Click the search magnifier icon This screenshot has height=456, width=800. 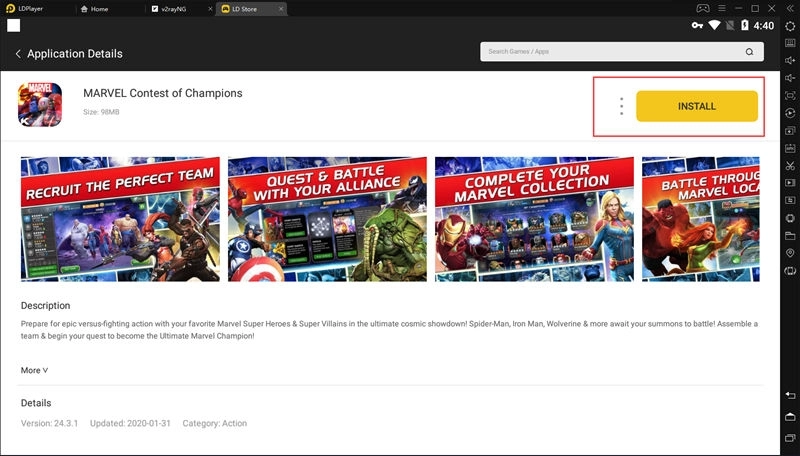click(749, 52)
